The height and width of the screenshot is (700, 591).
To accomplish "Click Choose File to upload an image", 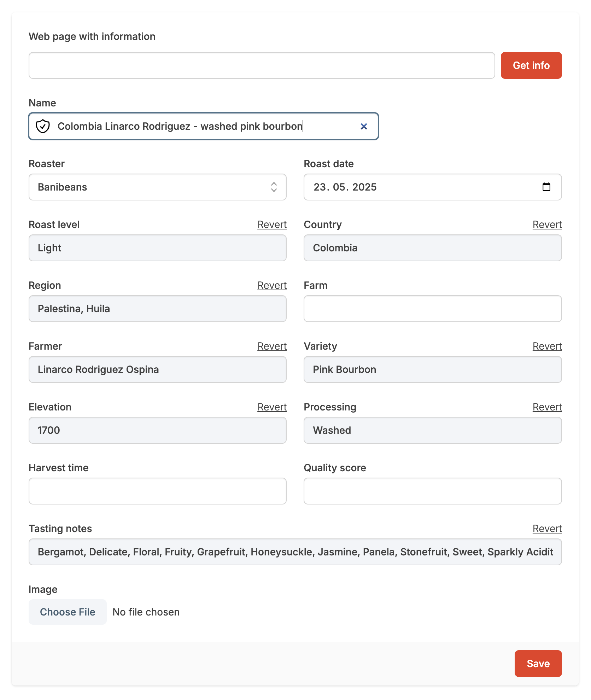I will point(68,612).
